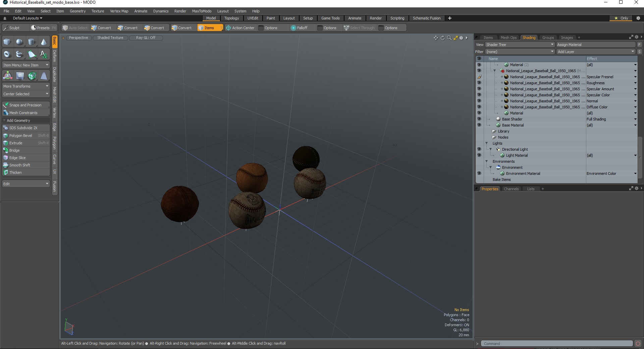Open Center Selected dropdown
This screenshot has width=644, height=349.
point(26,94)
